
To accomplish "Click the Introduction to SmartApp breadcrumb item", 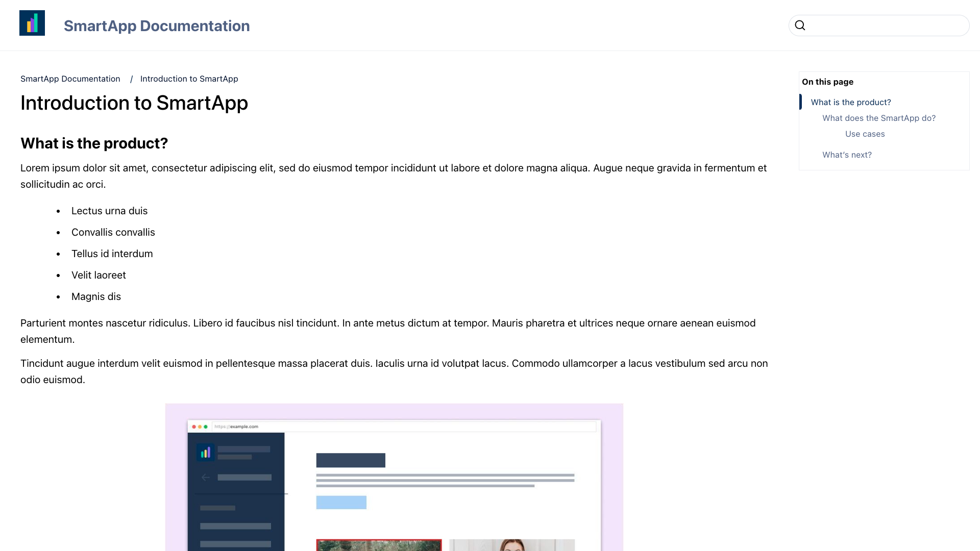I will tap(189, 79).
